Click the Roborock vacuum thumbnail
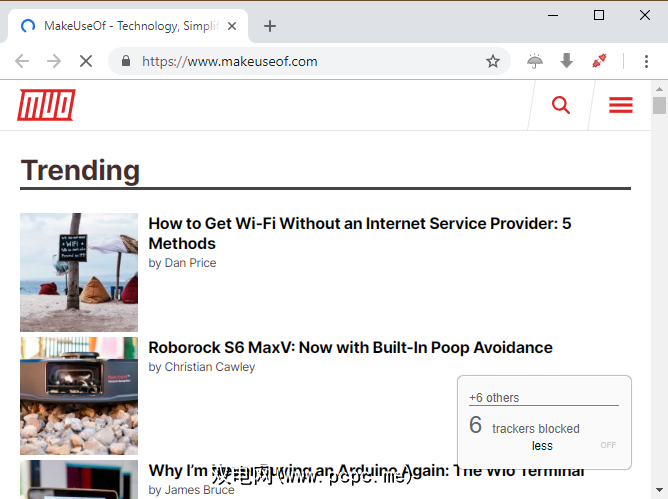This screenshot has width=668, height=499. [79, 396]
